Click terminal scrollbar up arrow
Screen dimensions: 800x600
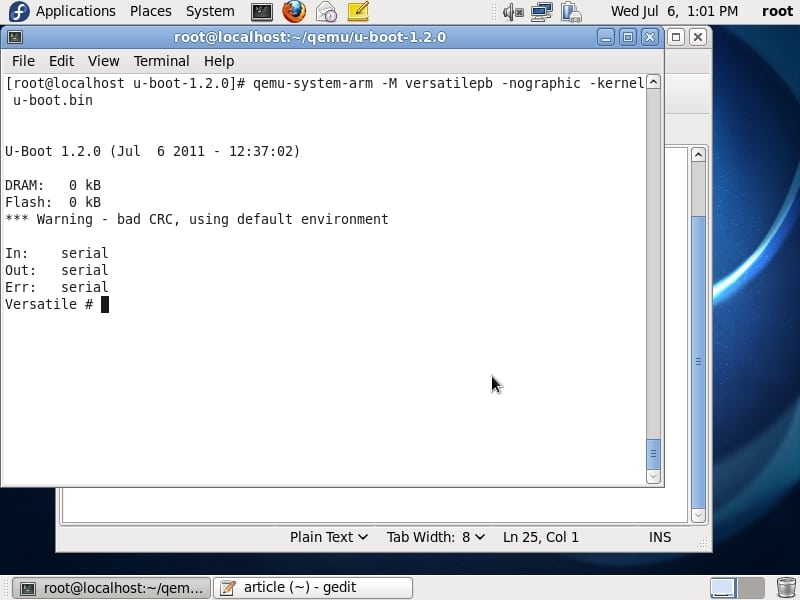(654, 82)
